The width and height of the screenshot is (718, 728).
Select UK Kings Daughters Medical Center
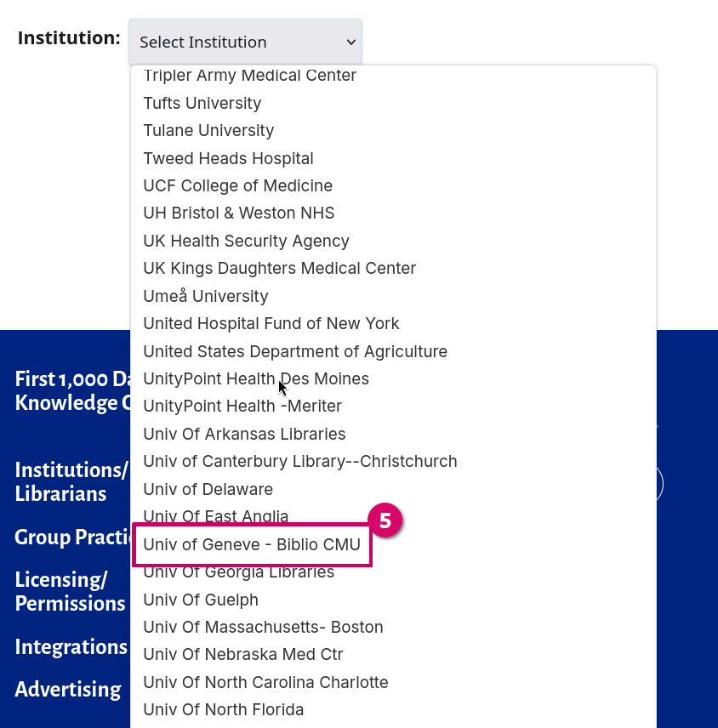coord(279,268)
